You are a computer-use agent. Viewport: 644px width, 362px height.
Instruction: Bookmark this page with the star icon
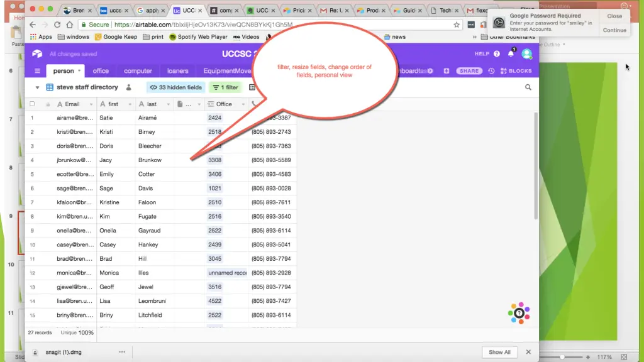pyautogui.click(x=457, y=25)
